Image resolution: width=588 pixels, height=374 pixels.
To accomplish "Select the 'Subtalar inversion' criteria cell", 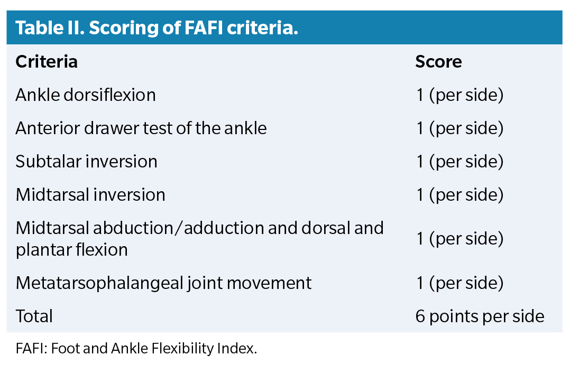I will (86, 161).
